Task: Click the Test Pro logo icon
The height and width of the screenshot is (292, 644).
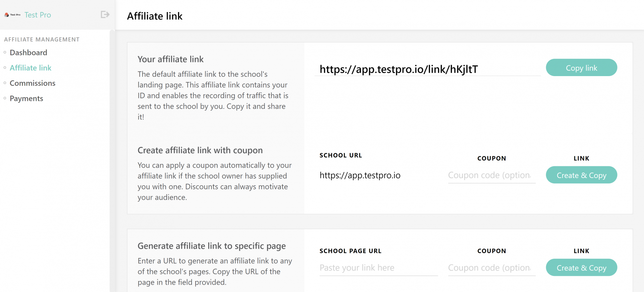Action: click(12, 15)
